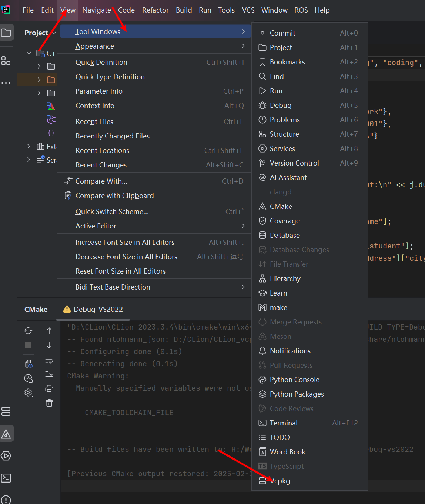The height and width of the screenshot is (504, 425).
Task: Click Compare with Clipboard
Action: click(114, 196)
